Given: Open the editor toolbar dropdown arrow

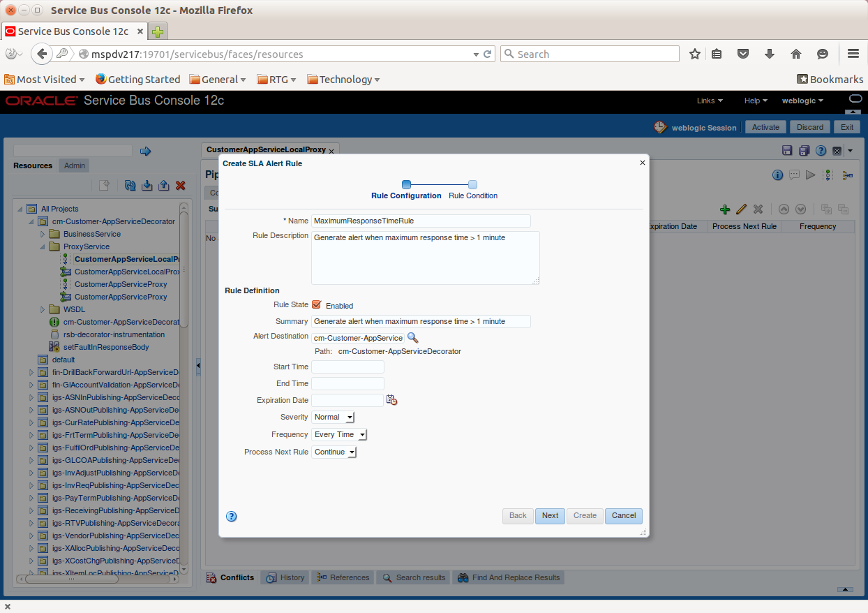Looking at the screenshot, I should point(850,151).
